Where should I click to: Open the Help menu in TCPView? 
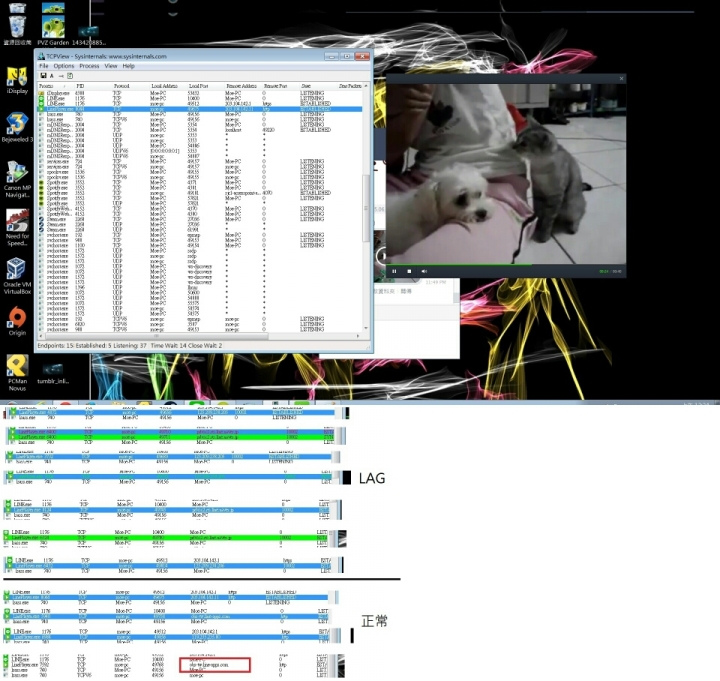pos(129,66)
